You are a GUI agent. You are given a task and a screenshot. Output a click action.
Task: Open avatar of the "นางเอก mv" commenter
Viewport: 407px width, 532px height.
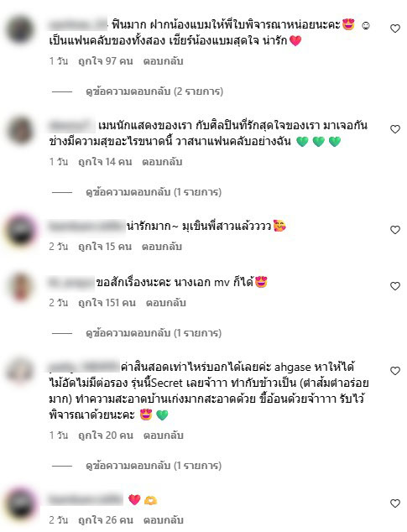pos(20,287)
